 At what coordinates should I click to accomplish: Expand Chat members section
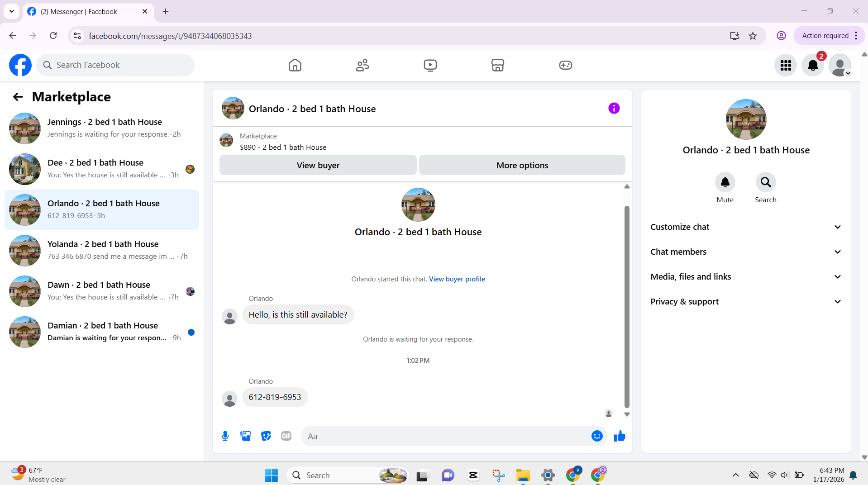pos(746,252)
